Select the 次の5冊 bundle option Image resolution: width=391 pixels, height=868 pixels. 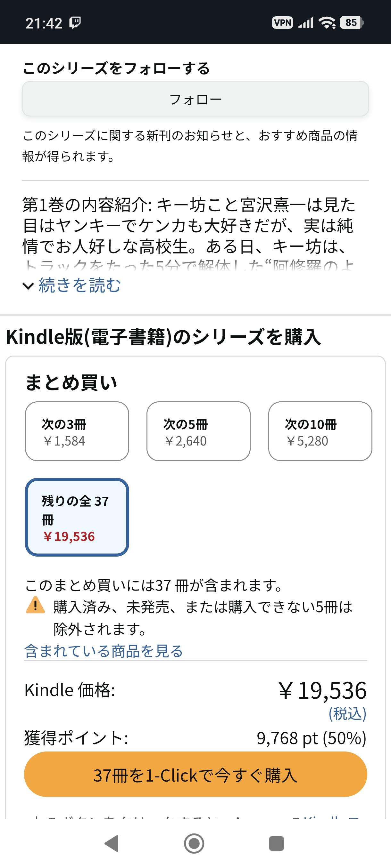click(198, 431)
